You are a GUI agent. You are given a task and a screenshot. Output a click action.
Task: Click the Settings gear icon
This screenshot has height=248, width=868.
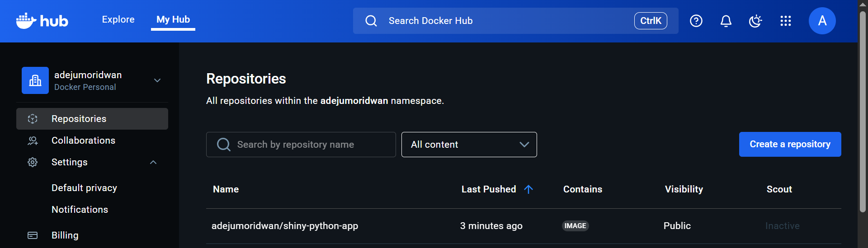[33, 162]
